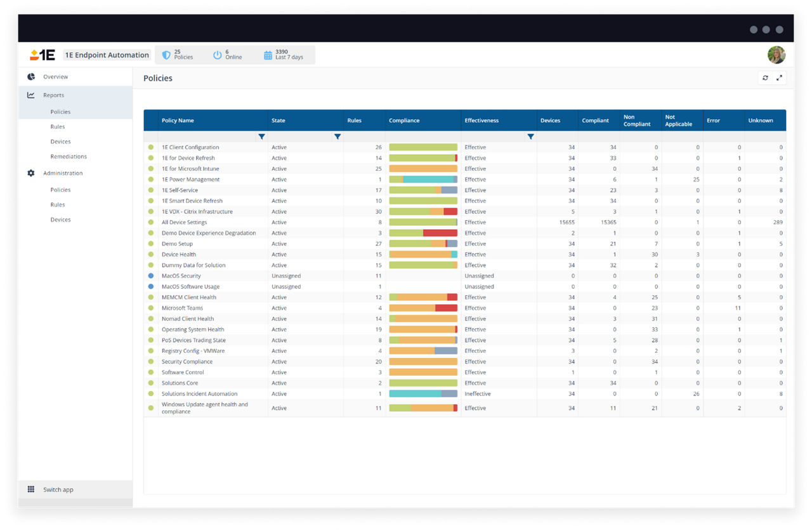Screen dimensions: 812x530
Task: Click Unassigned state of MacOS Security
Action: [x=286, y=276]
